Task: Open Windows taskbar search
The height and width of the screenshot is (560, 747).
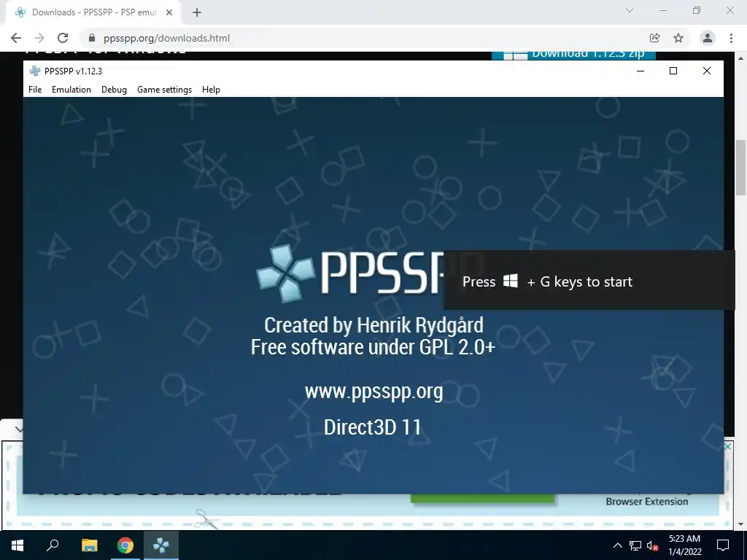Action: point(53,545)
